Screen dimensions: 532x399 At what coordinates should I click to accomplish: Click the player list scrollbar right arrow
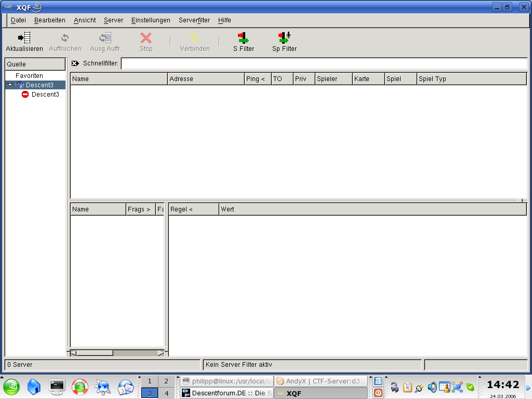coord(161,353)
